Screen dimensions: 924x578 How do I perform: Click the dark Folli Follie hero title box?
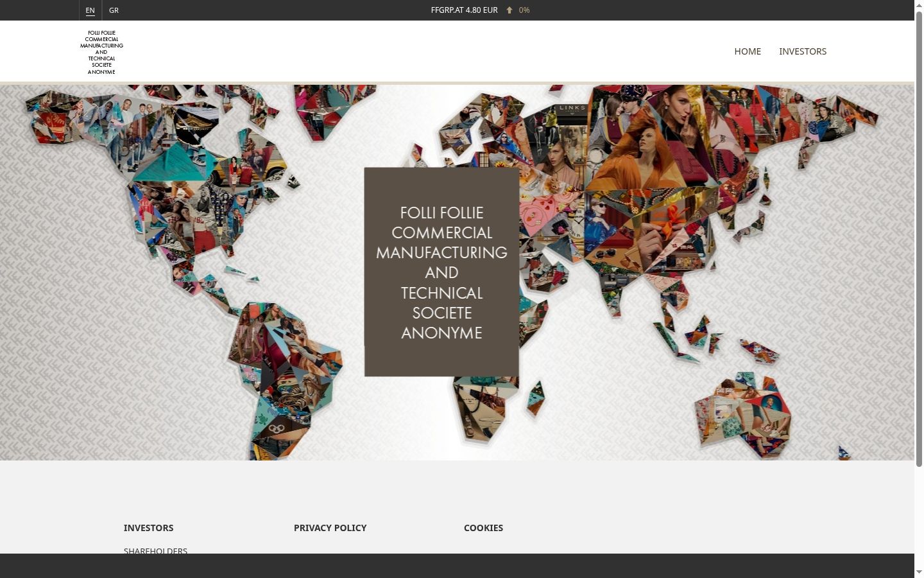pyautogui.click(x=441, y=272)
